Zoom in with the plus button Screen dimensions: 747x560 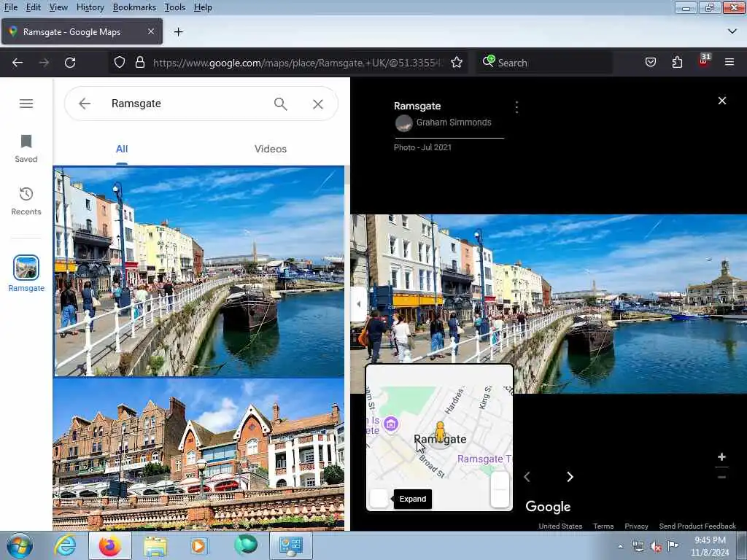coord(721,456)
